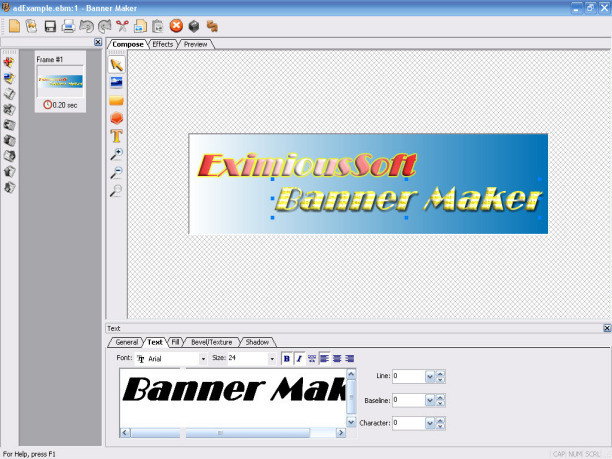Image resolution: width=612 pixels, height=459 pixels.
Task: Cut selection with the scissors icon
Action: (x=122, y=26)
